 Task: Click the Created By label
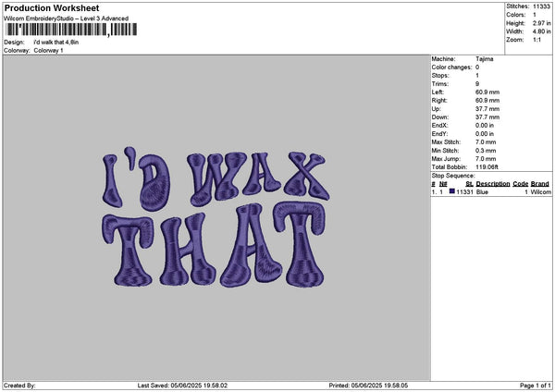tap(19, 386)
